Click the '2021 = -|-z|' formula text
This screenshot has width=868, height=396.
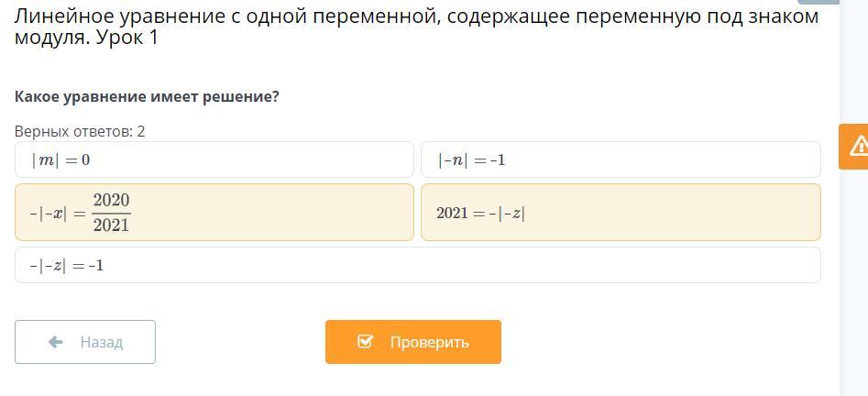pyautogui.click(x=480, y=214)
